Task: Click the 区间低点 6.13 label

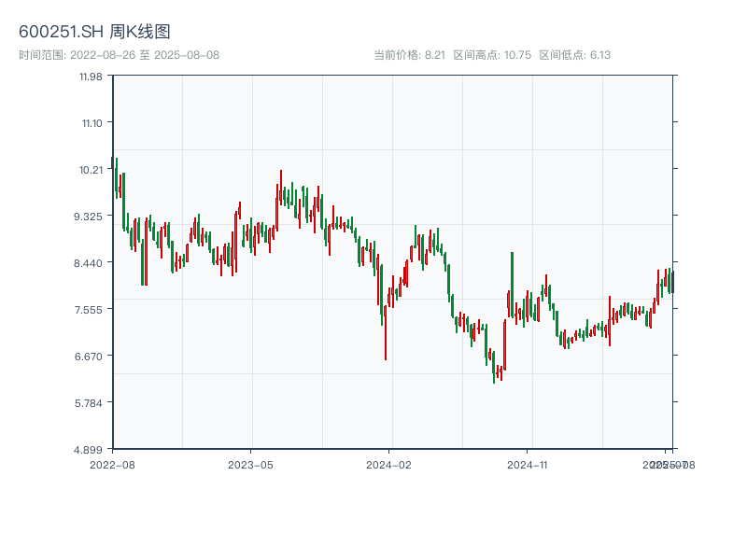Action: [574, 55]
